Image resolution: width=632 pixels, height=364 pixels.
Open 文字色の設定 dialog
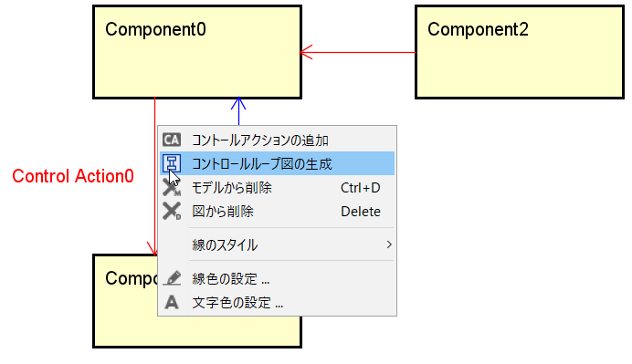pyautogui.click(x=277, y=302)
